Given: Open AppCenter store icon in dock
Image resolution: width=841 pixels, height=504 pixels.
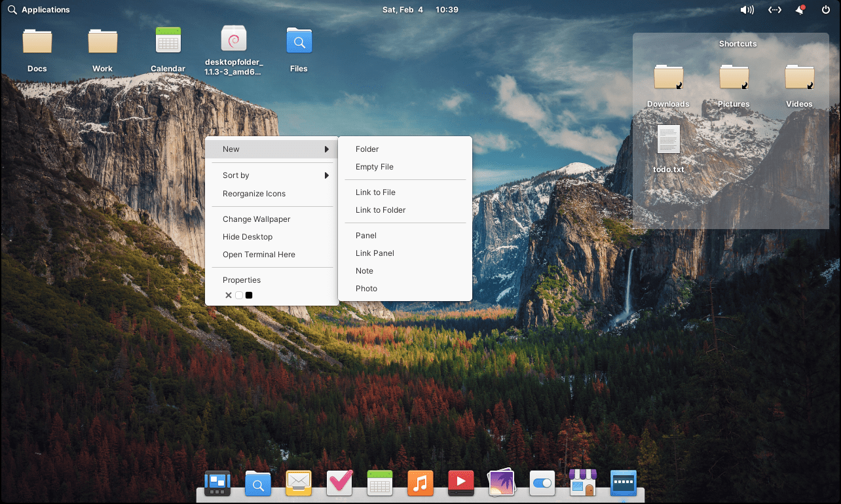Looking at the screenshot, I should point(583,484).
